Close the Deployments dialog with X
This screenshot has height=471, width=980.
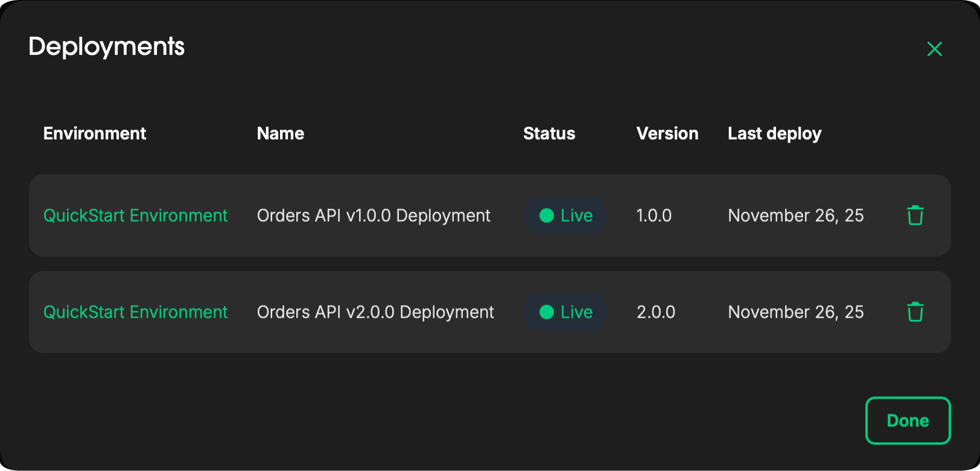(x=934, y=49)
